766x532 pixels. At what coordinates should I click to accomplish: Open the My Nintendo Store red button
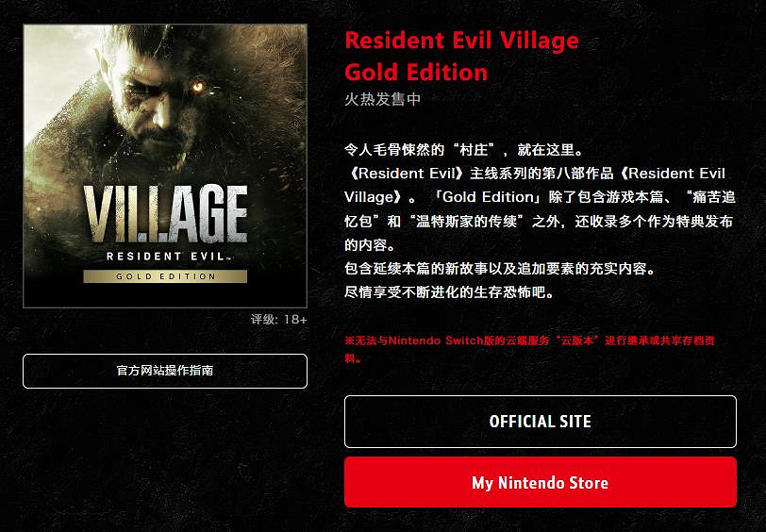tap(541, 482)
